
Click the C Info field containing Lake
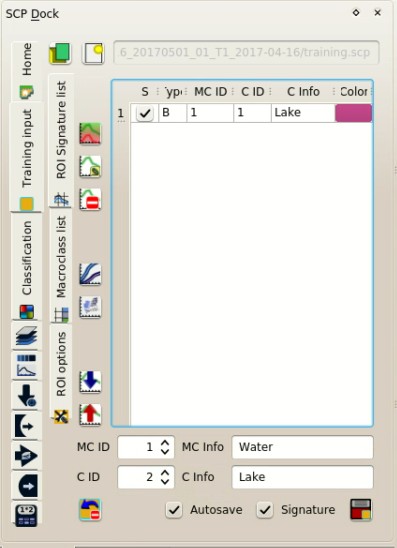[303, 477]
